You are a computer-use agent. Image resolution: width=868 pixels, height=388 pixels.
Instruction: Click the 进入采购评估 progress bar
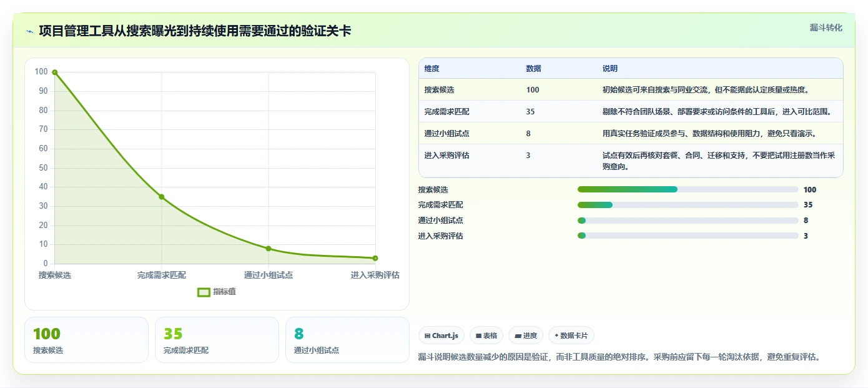688,236
